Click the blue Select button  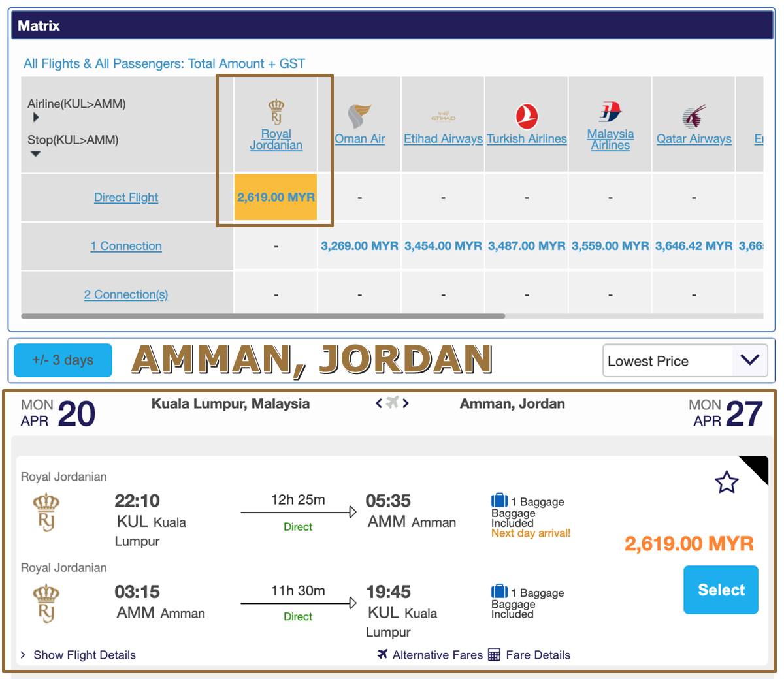click(x=721, y=590)
